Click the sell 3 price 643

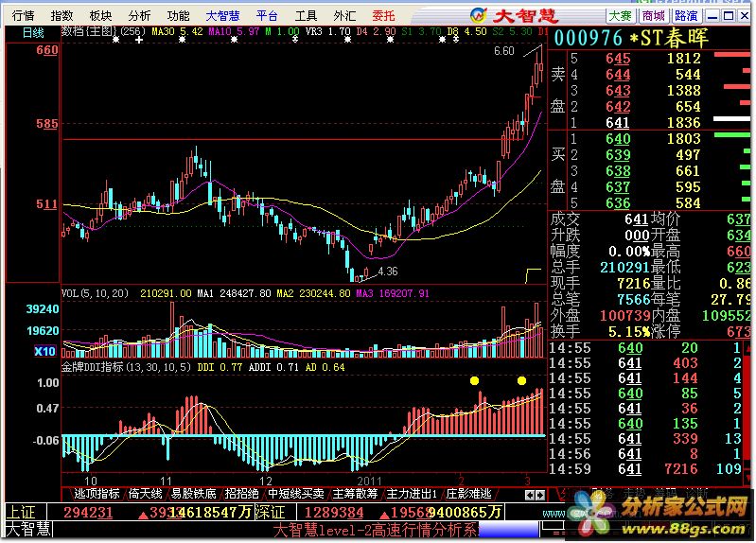point(618,91)
